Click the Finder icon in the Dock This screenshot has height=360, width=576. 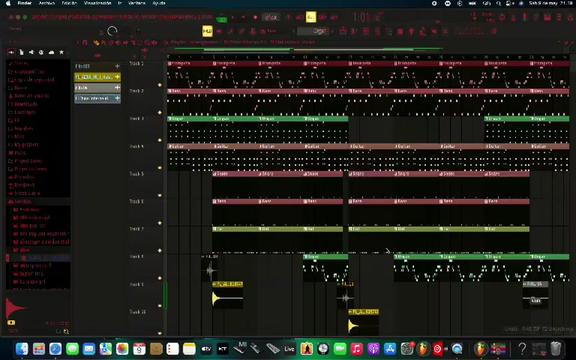pyautogui.click(x=22, y=349)
